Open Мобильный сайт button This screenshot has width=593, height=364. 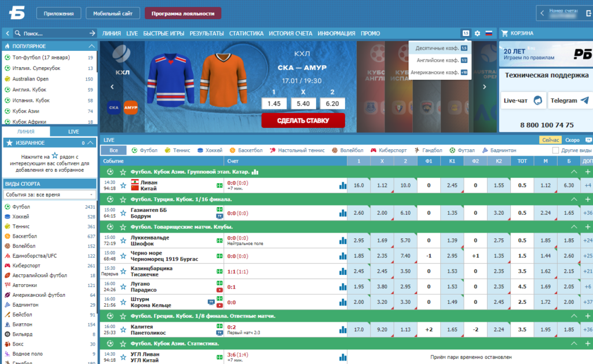113,13
